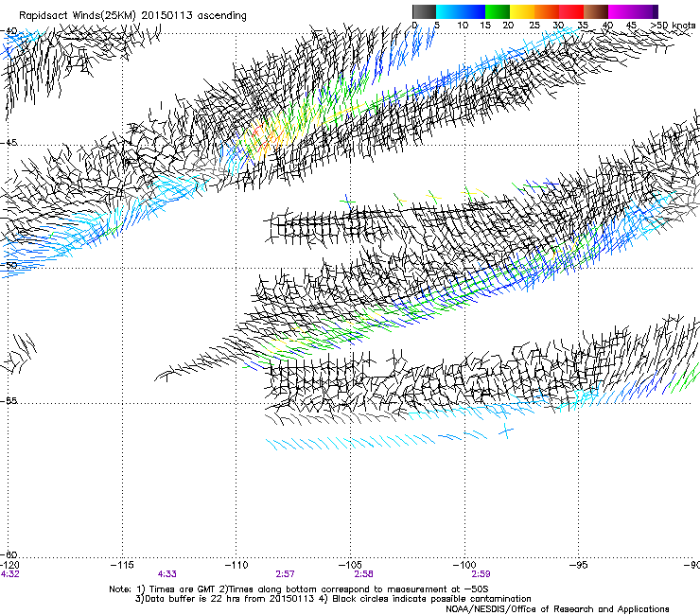Click the '-120' longitude axis label
The image size is (700, 615).
point(9,566)
